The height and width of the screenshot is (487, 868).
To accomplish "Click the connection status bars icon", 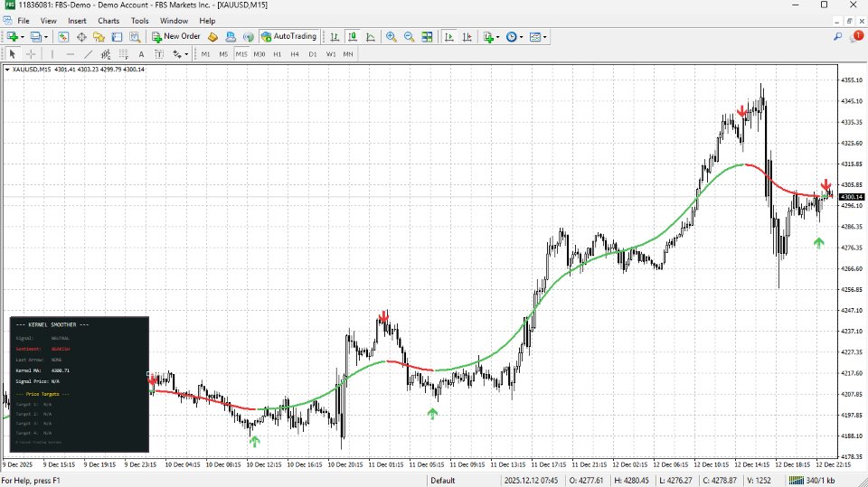I will pyautogui.click(x=796, y=481).
